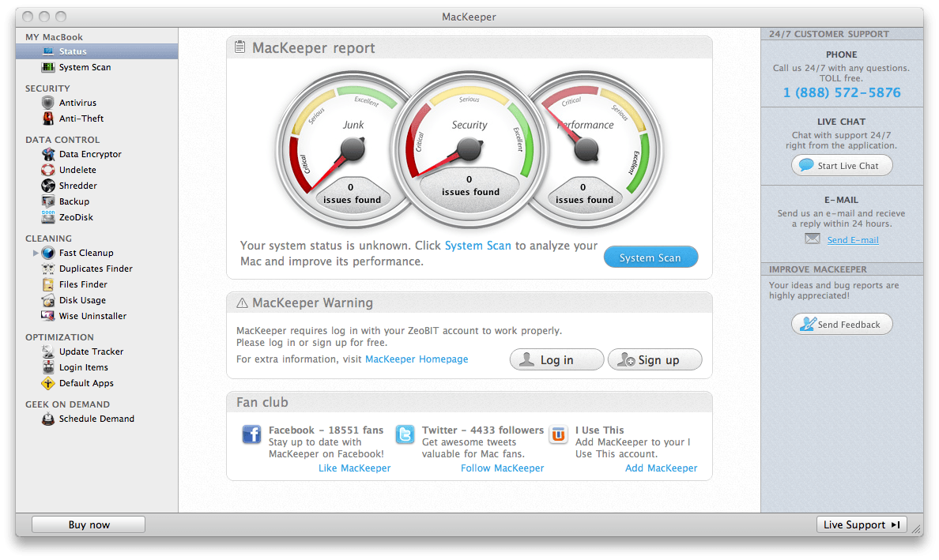This screenshot has width=939, height=560.
Task: Click the System Scan sidebar icon
Action: click(x=48, y=67)
